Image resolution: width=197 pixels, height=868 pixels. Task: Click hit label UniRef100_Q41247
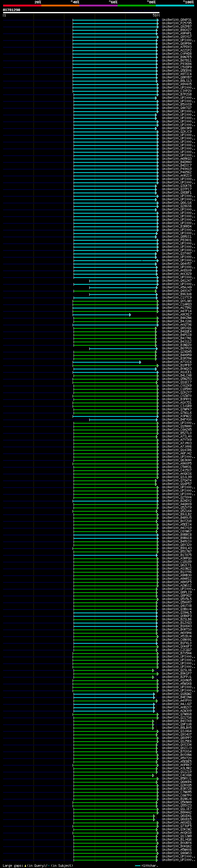177,281
